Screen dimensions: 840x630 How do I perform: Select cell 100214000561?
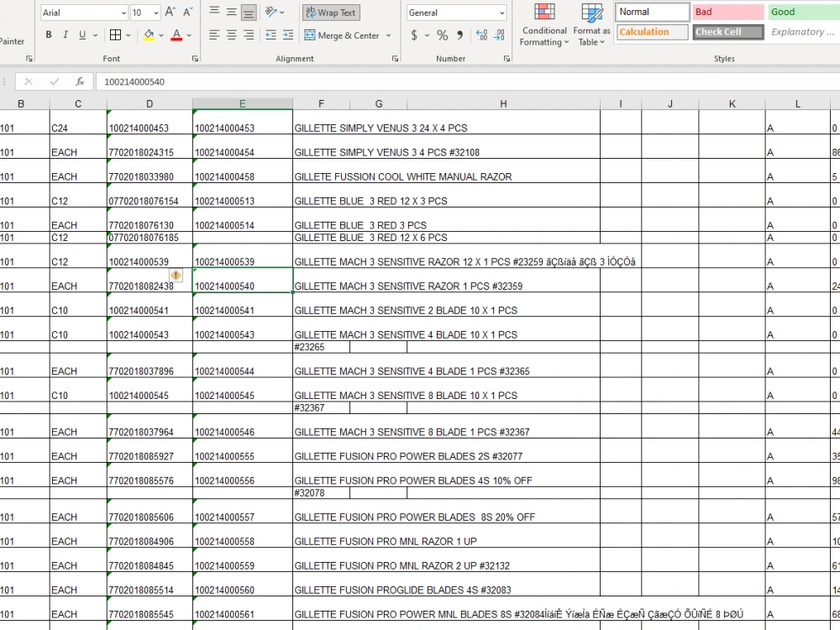[243, 608]
